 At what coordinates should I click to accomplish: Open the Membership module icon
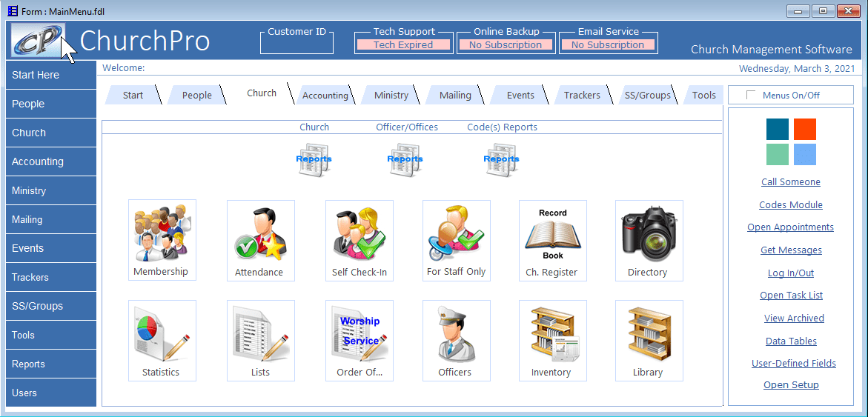(162, 240)
